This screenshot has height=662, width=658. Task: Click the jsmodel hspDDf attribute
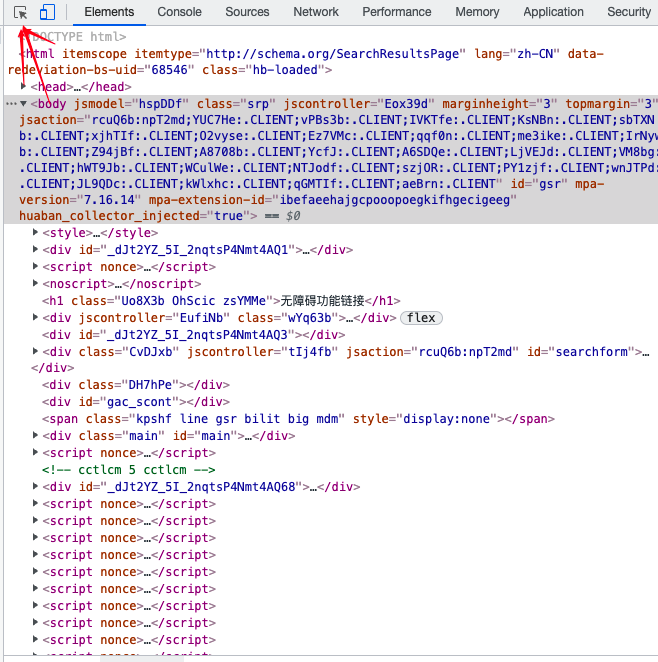point(132,103)
